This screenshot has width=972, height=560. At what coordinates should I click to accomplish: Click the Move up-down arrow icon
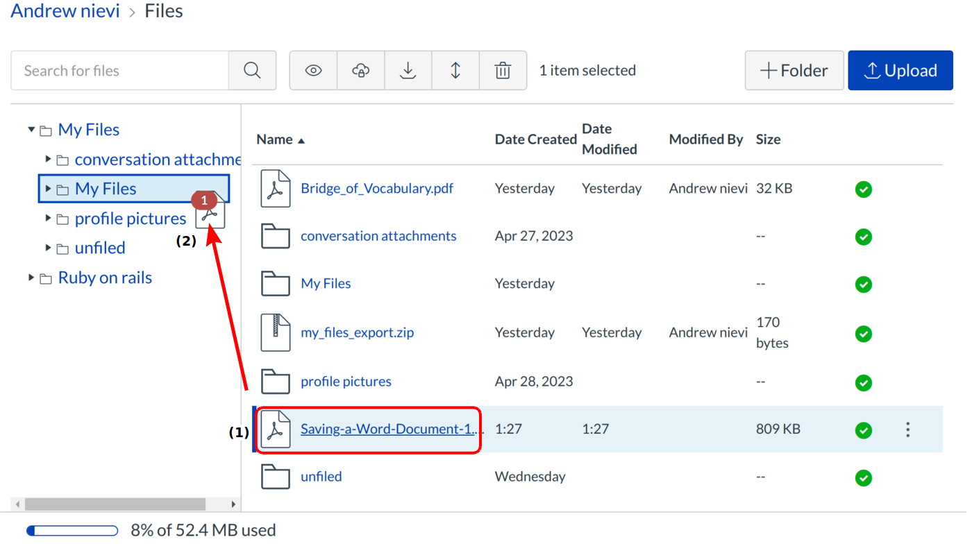(455, 70)
